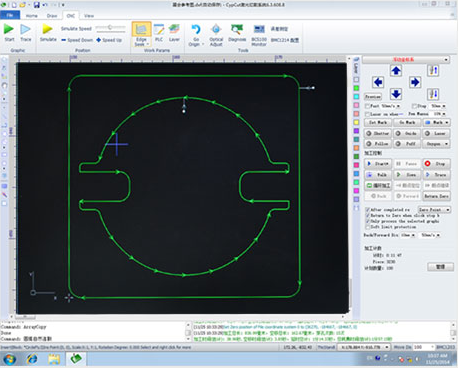Open the Oxygen gas type dropdown
The image size is (458, 368).
446,144
